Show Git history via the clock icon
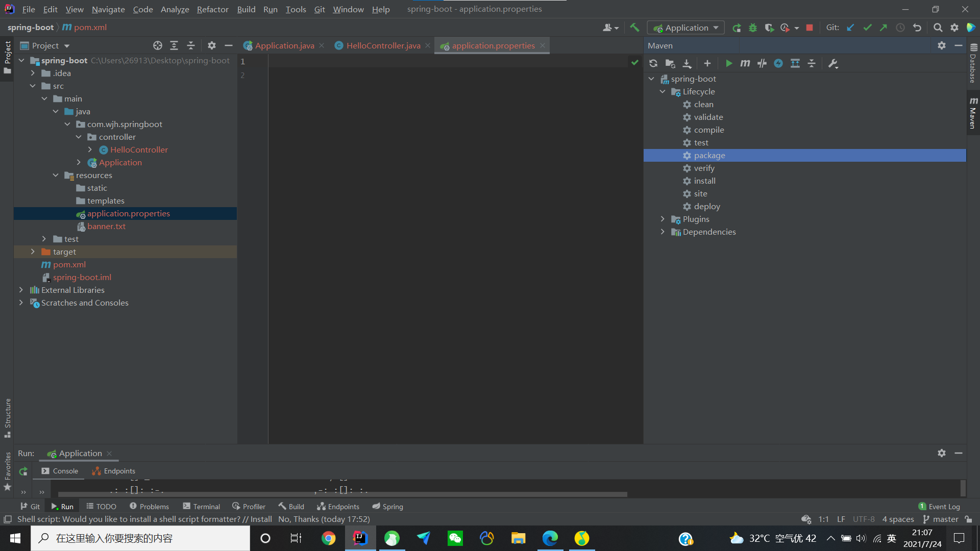 click(x=900, y=28)
